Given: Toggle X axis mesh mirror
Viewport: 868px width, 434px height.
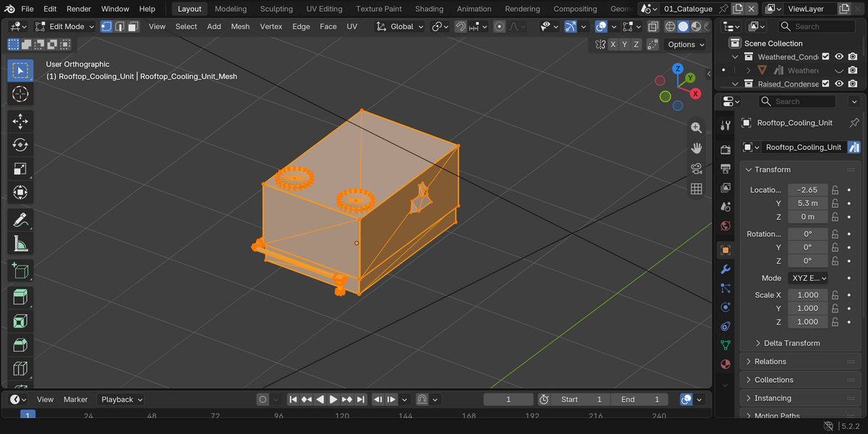Looking at the screenshot, I should click(613, 44).
